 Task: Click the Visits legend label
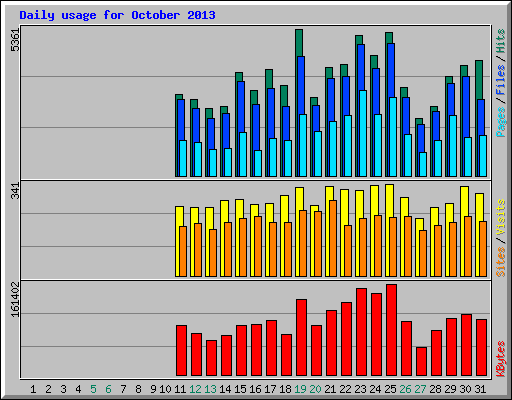point(500,217)
